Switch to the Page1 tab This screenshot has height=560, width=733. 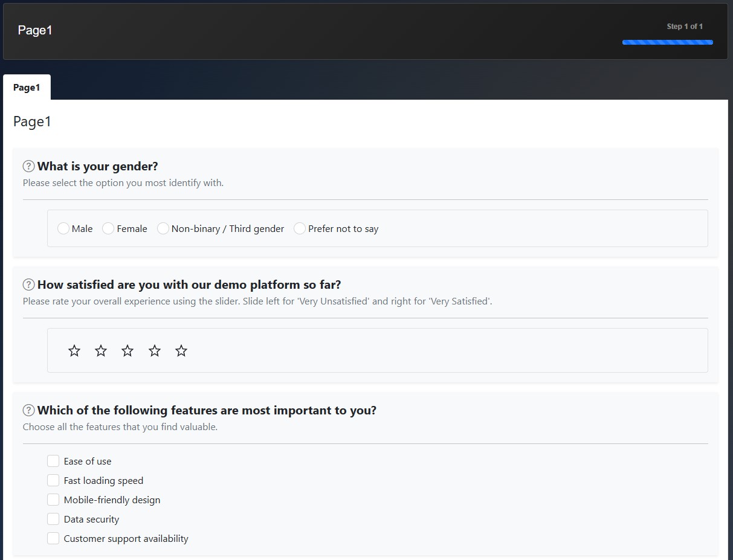click(27, 88)
